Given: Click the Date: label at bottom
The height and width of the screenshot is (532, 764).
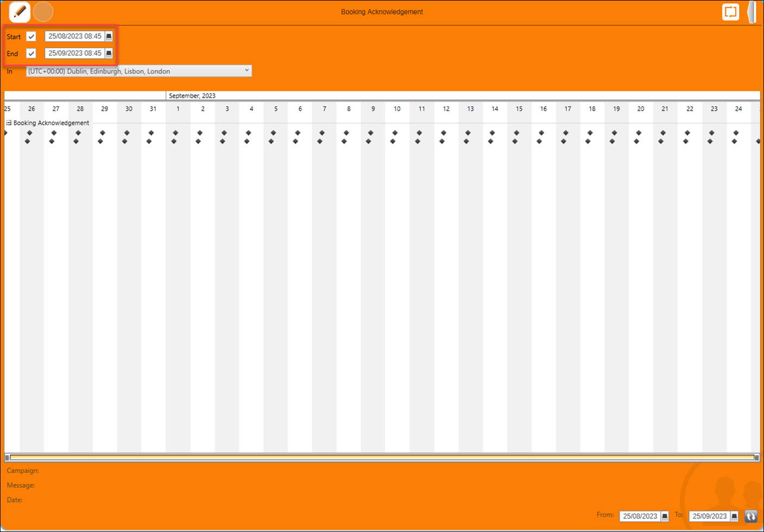Looking at the screenshot, I should click(15, 500).
